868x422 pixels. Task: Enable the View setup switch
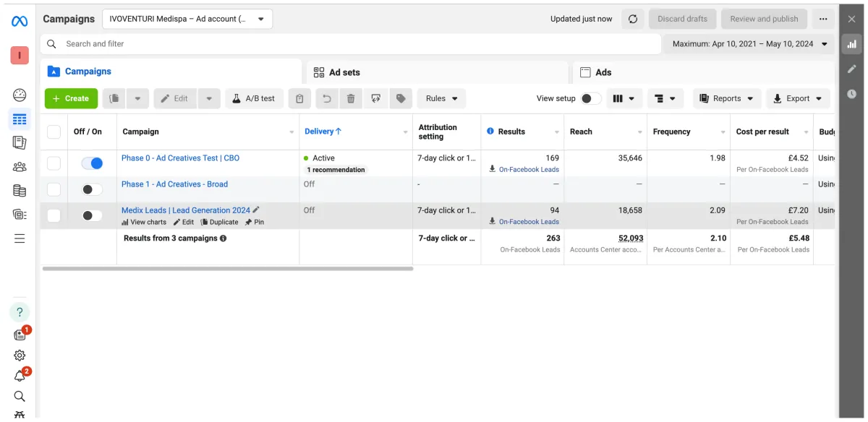point(590,98)
